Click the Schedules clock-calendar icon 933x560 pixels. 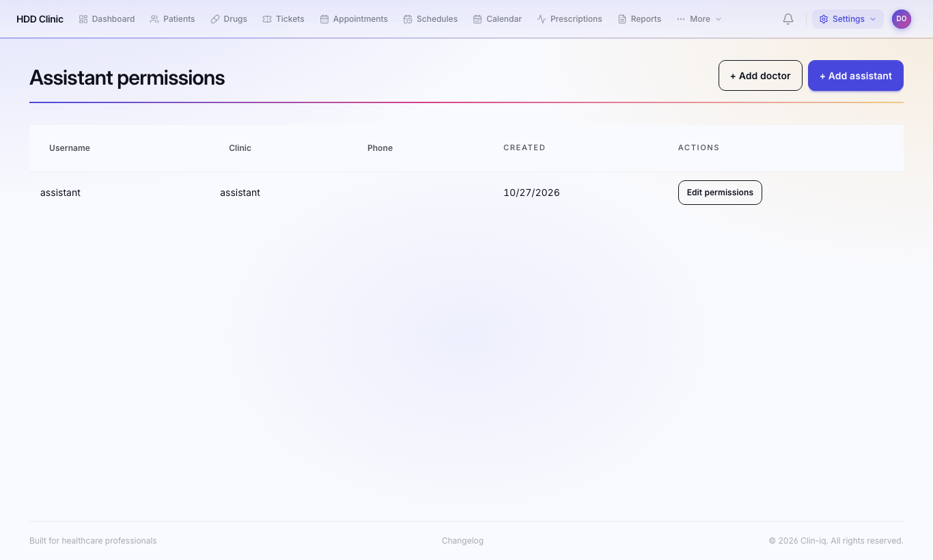(408, 19)
